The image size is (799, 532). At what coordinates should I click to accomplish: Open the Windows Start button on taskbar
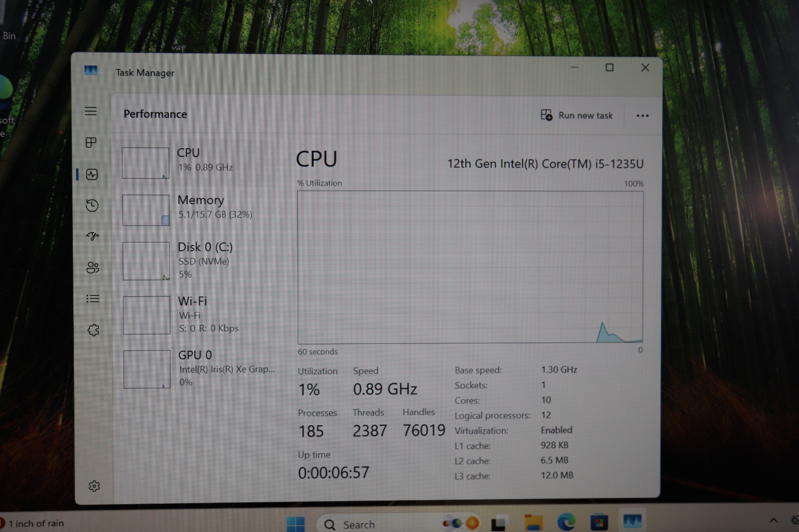click(x=296, y=524)
